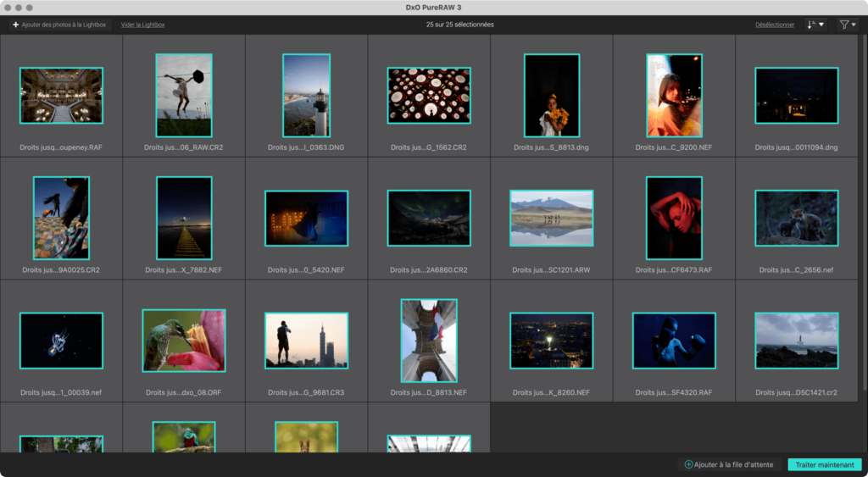Select the mountain reflection thumbnail SC1201.ARW
The width and height of the screenshot is (868, 477).
tap(551, 218)
